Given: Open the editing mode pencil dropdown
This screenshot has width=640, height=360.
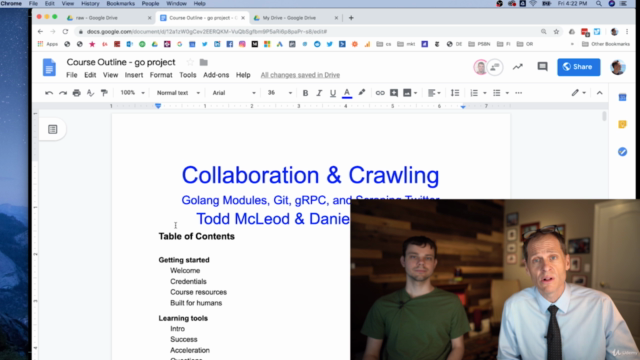Looking at the screenshot, I should [x=578, y=93].
